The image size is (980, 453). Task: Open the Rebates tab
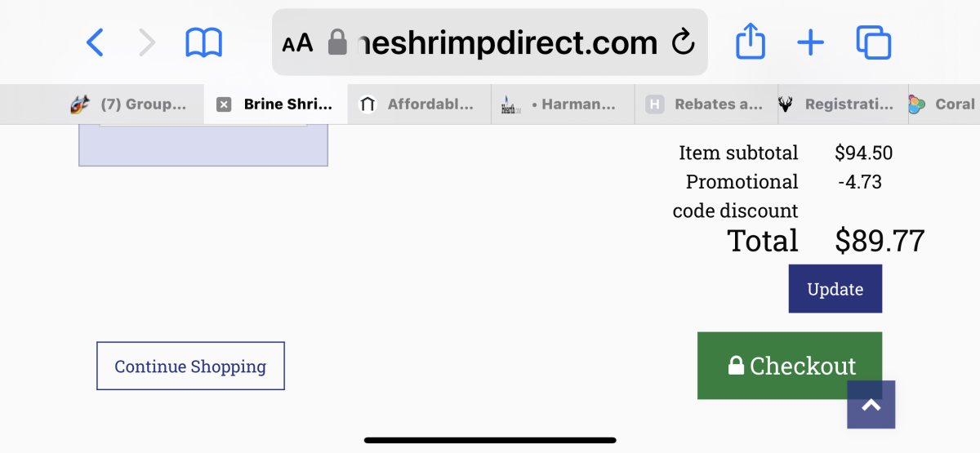707,104
